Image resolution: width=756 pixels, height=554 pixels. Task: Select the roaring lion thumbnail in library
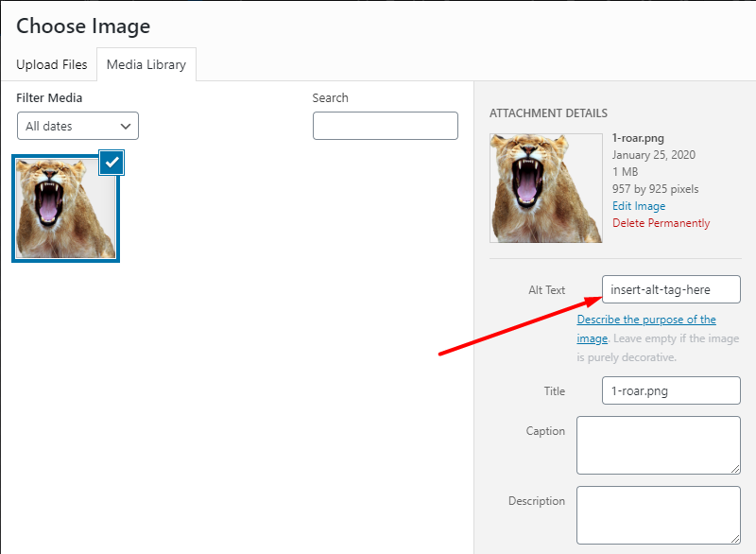(x=65, y=209)
